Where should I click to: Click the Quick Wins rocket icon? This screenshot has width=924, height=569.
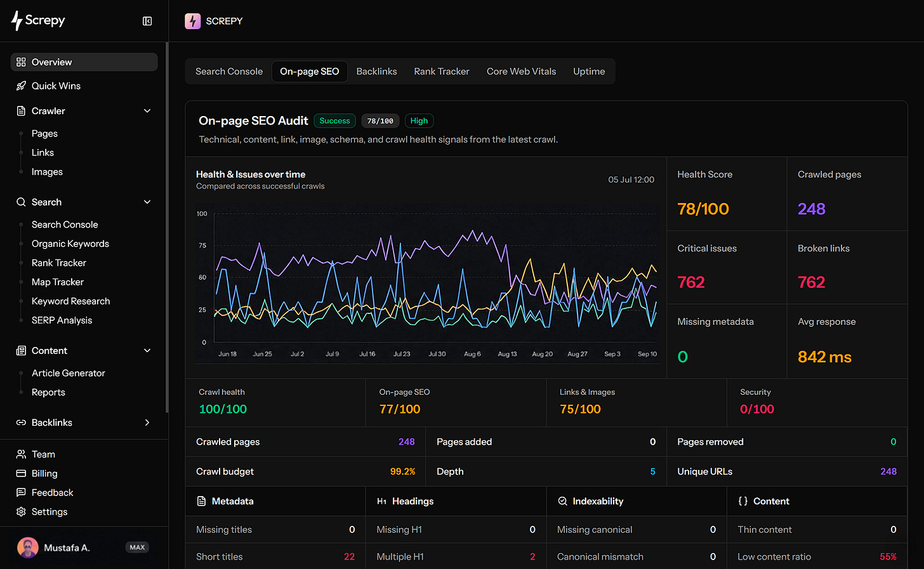[x=21, y=86]
